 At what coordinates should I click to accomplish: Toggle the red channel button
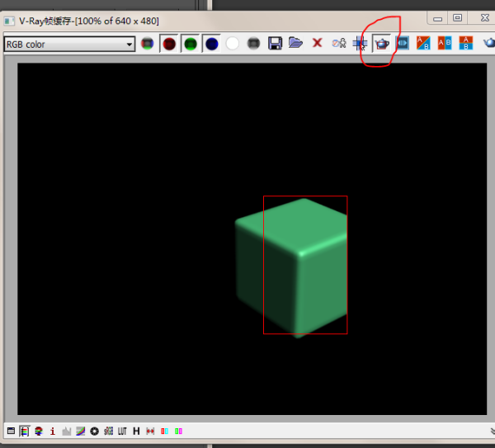click(x=169, y=44)
